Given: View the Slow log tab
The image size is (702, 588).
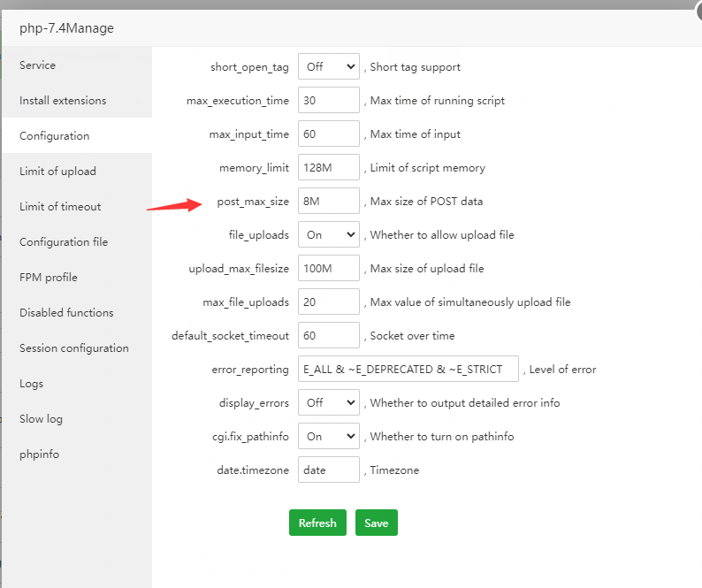Looking at the screenshot, I should [x=41, y=418].
